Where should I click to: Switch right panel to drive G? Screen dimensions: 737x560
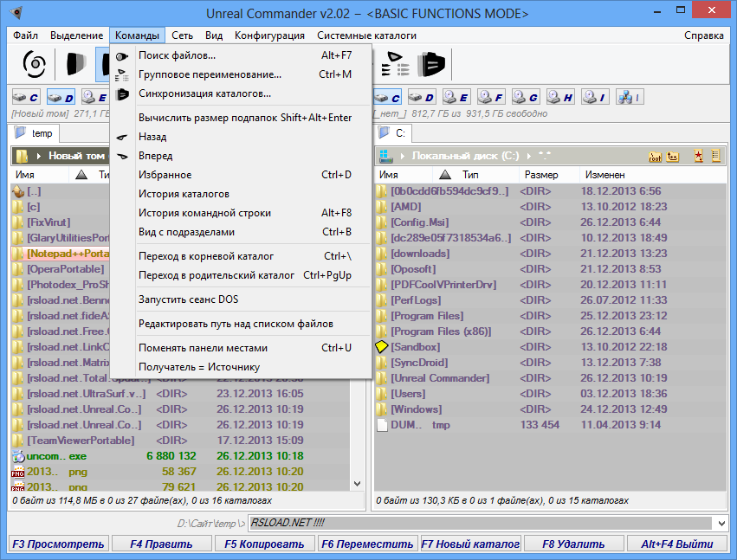[x=526, y=97]
